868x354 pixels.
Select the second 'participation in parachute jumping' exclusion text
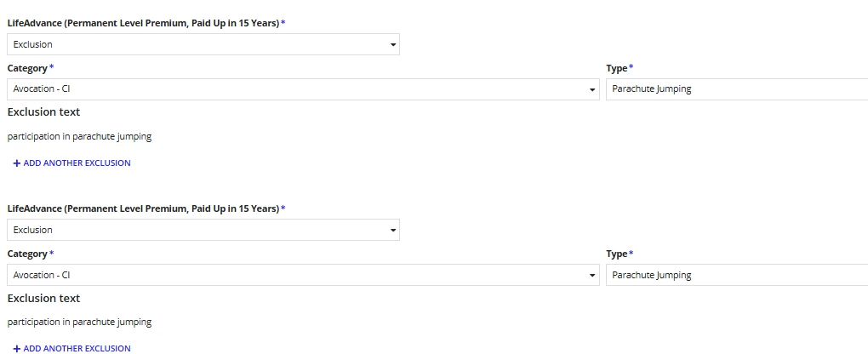tap(79, 322)
